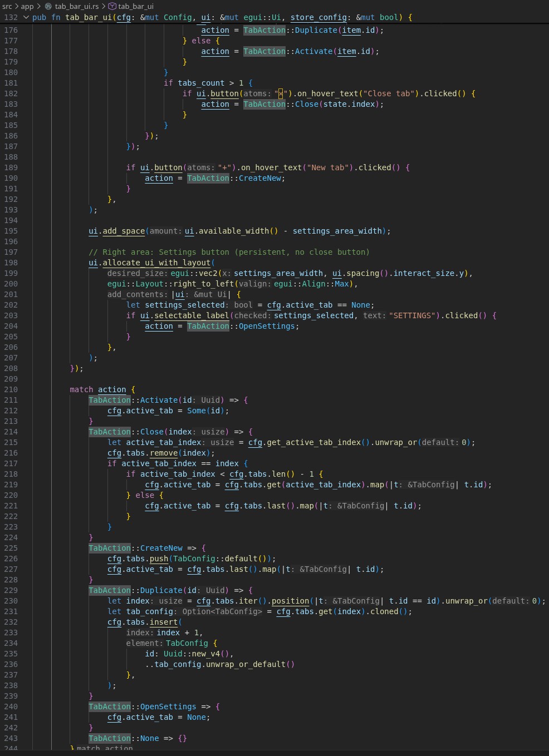
Task: Click 'Option<TabConfig>' type hint on line 231
Action: coord(222,611)
